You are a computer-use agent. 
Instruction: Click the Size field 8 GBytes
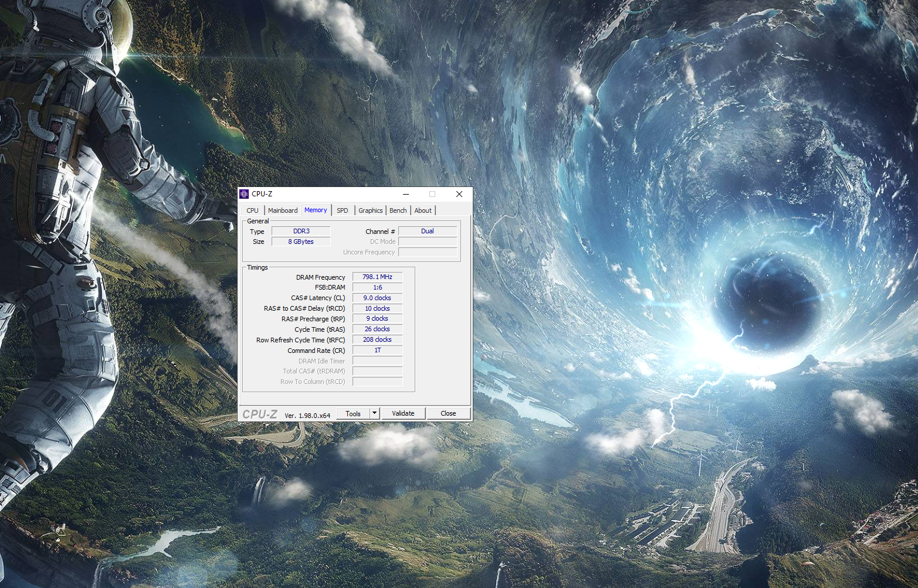click(301, 242)
